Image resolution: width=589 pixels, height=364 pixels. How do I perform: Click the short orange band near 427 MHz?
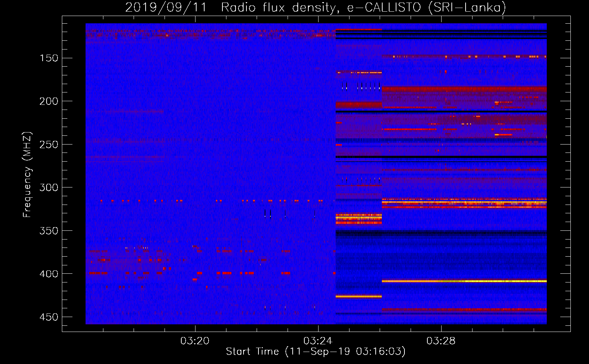coord(359,297)
